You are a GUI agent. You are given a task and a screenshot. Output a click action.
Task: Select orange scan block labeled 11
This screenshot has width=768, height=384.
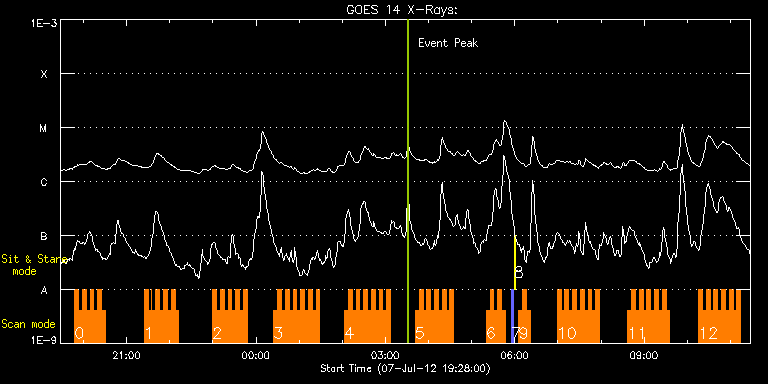(x=649, y=316)
